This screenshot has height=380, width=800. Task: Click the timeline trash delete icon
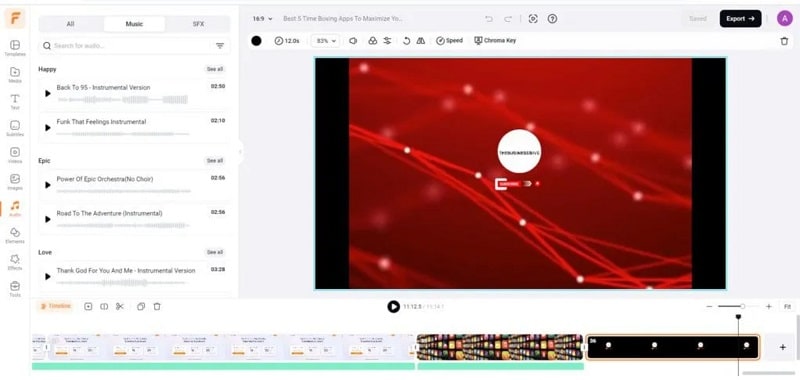click(157, 307)
